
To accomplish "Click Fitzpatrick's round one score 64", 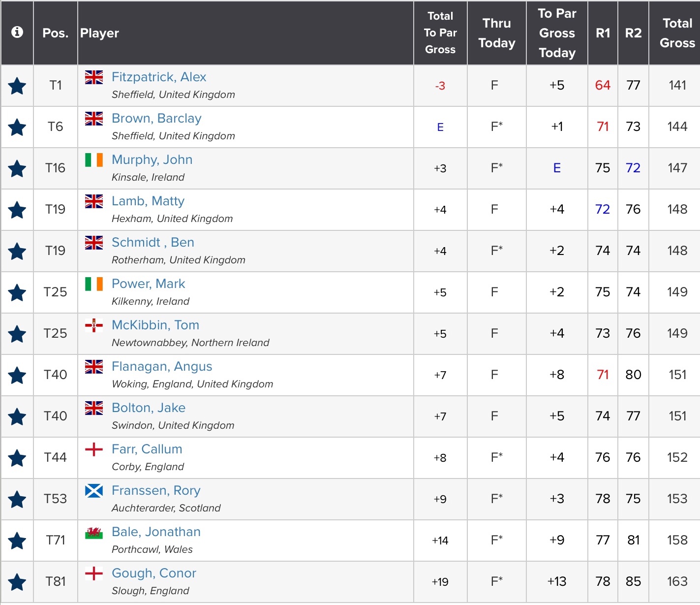I will 603,85.
